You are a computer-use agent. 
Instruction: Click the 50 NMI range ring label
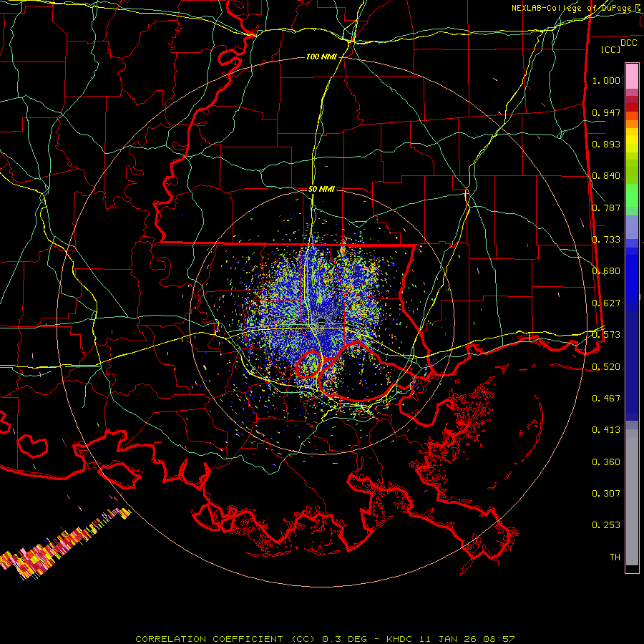tap(321, 189)
